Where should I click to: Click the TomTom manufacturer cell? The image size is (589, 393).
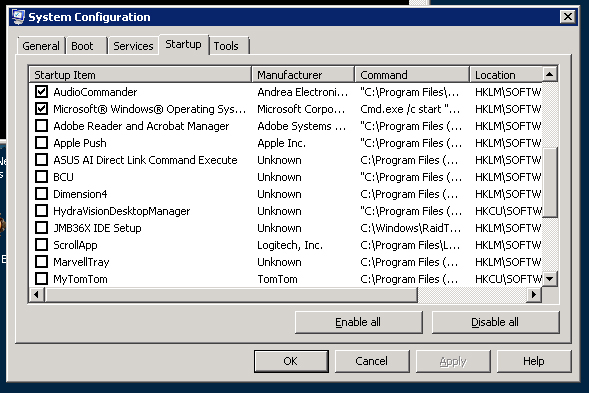(x=277, y=279)
